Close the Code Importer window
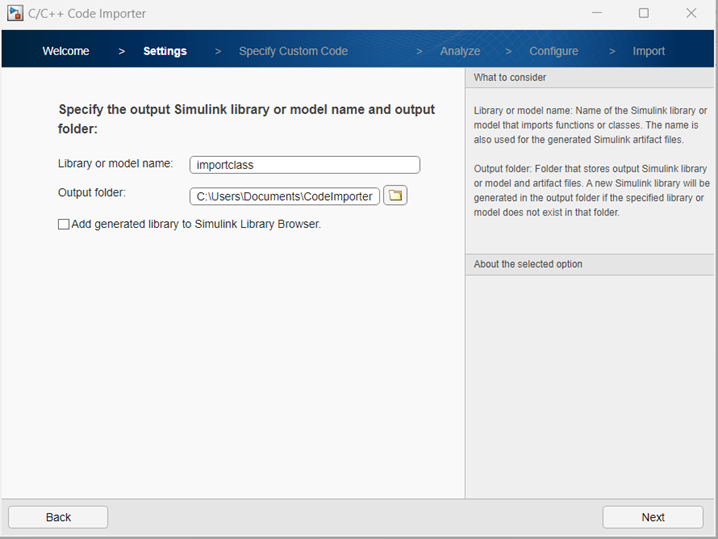This screenshot has width=718, height=539. 691,13
